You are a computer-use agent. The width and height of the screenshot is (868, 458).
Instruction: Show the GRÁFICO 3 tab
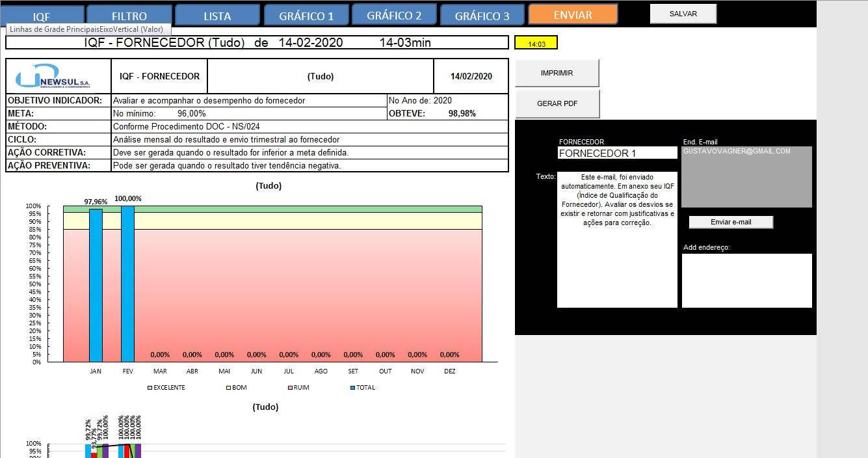(x=482, y=16)
